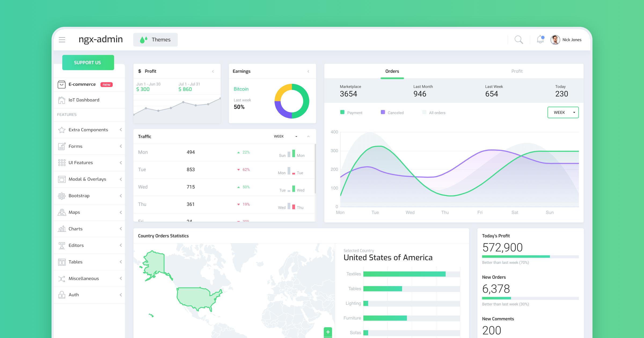Click the Maps pin icon
The image size is (644, 338).
pos(62,212)
